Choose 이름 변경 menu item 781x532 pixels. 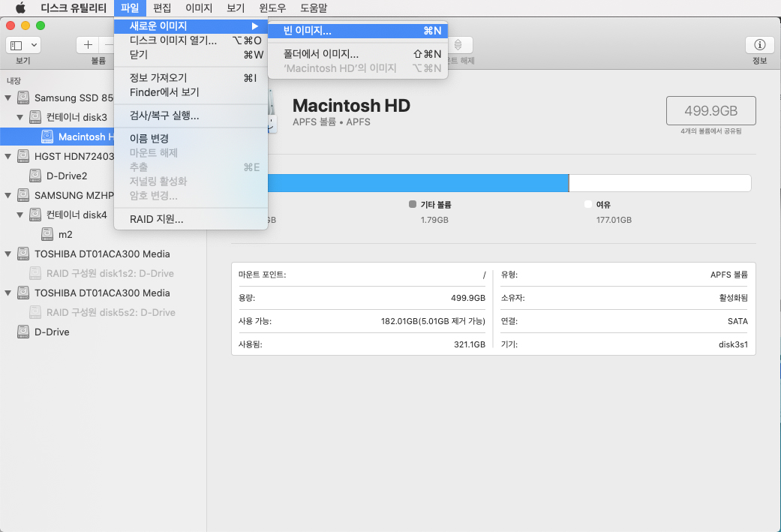coord(191,139)
